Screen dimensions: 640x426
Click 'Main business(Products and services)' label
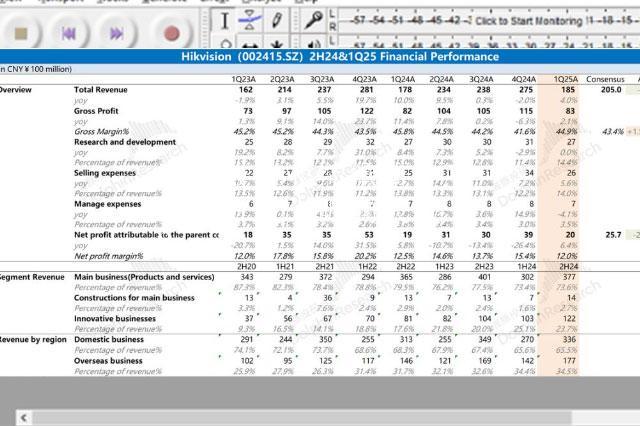click(144, 277)
